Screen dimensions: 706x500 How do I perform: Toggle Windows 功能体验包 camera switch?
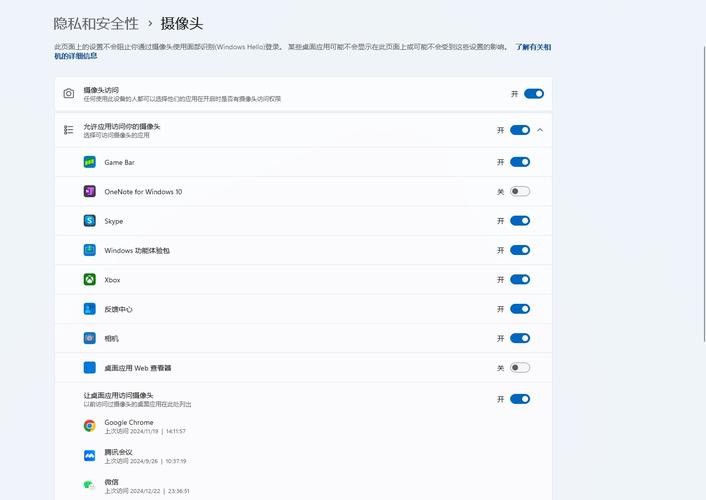click(520, 250)
